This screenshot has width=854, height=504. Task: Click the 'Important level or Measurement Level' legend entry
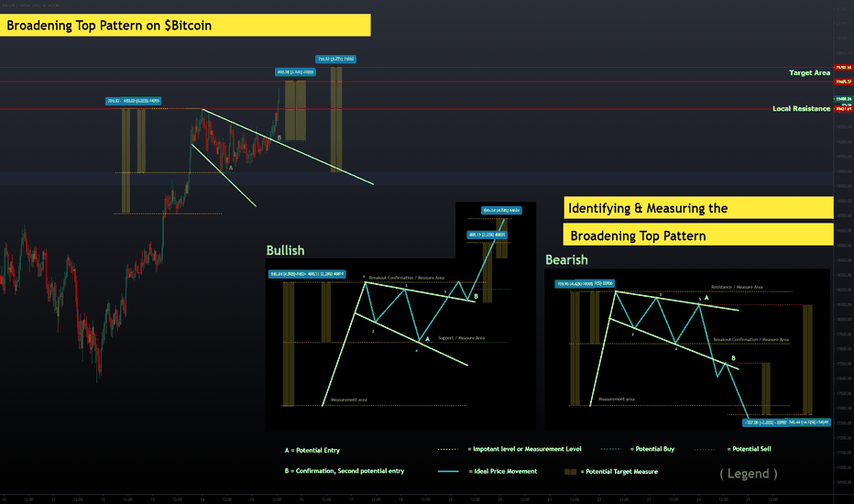[524, 449]
